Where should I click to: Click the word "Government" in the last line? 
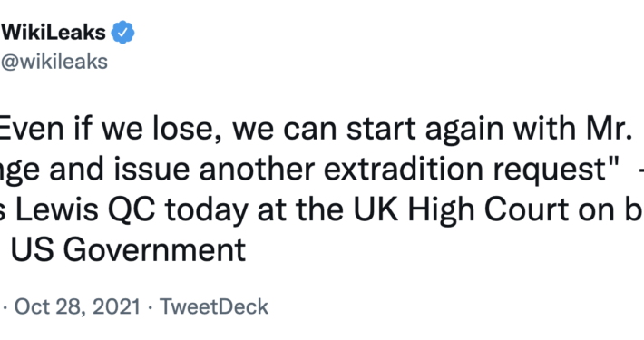154,249
